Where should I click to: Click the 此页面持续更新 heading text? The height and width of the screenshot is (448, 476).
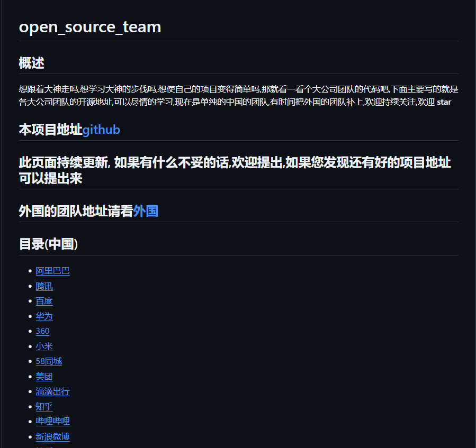[235, 170]
